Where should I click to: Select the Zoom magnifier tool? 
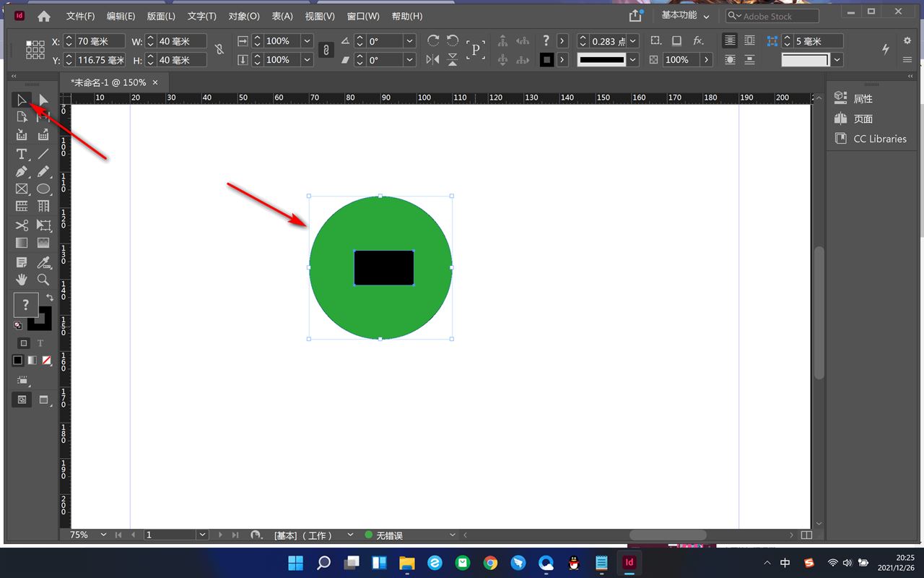pyautogui.click(x=43, y=280)
